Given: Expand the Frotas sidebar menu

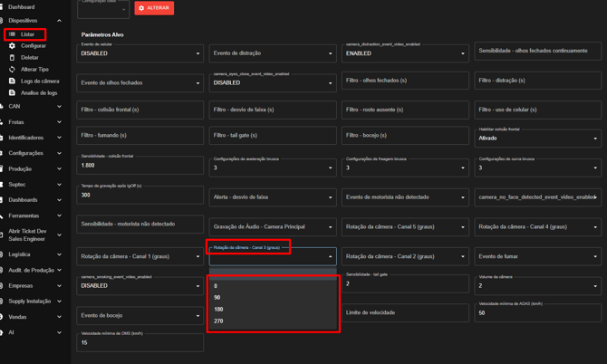Looking at the screenshot, I should point(60,122).
